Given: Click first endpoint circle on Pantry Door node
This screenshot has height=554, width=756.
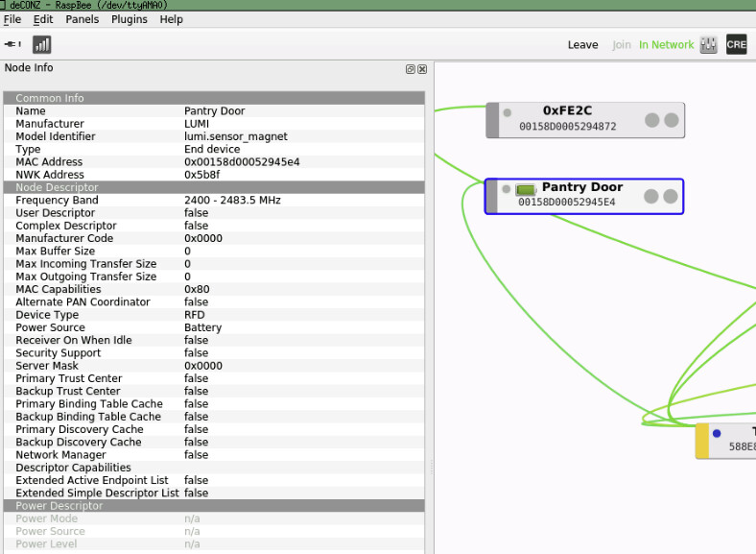Looking at the screenshot, I should click(650, 197).
